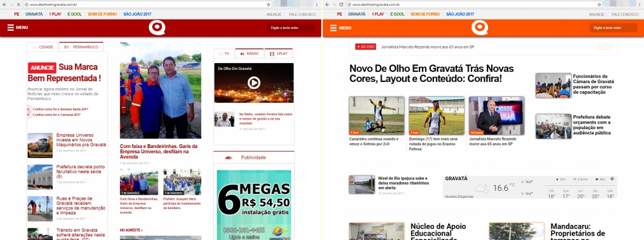Click the cloud weather icon in widget

pyautogui.click(x=481, y=188)
